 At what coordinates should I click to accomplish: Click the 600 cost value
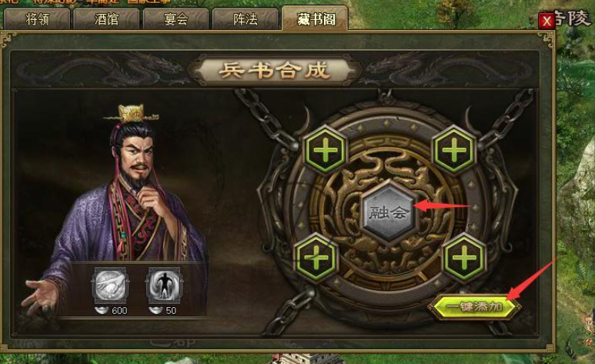[x=119, y=311]
